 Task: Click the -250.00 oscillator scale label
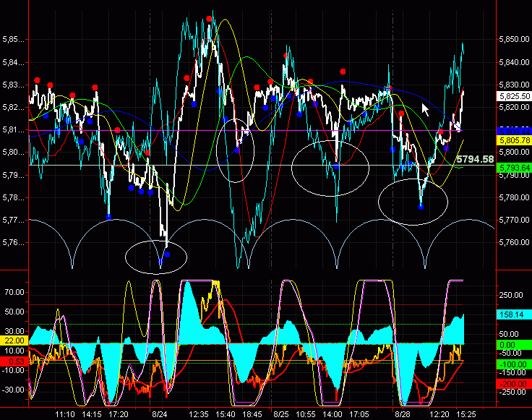click(511, 392)
